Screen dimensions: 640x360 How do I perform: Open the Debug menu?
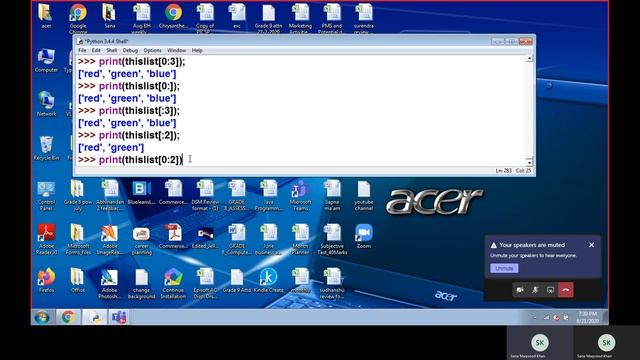130,50
